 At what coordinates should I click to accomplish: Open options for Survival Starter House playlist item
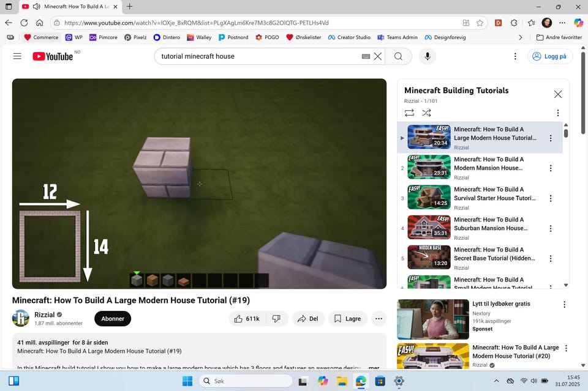point(551,198)
